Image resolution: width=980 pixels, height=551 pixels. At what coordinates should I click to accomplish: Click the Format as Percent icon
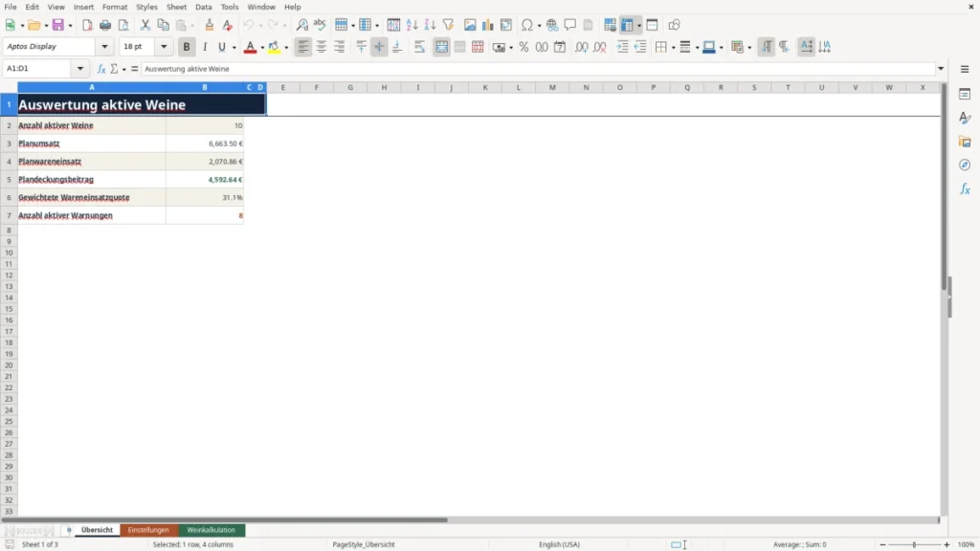[523, 47]
